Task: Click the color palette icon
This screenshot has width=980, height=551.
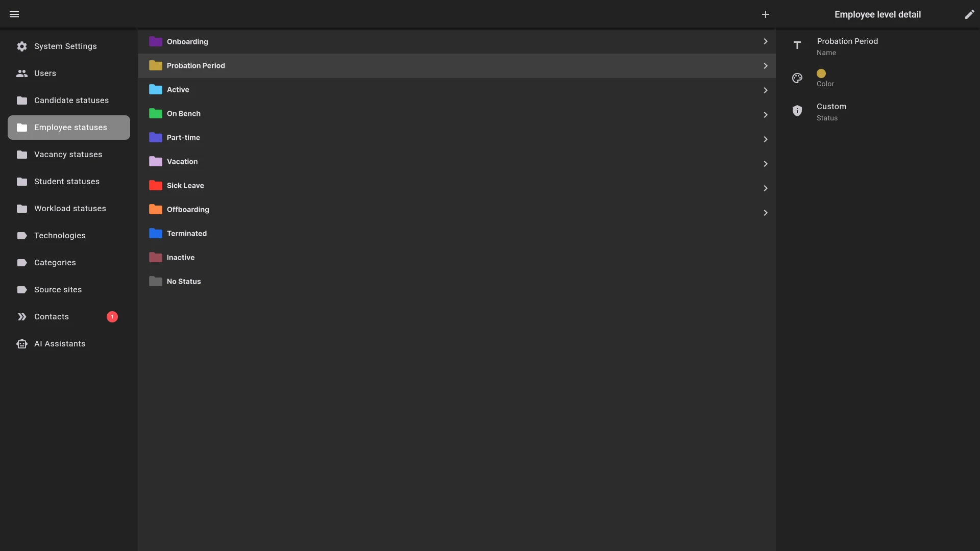Action: click(797, 78)
